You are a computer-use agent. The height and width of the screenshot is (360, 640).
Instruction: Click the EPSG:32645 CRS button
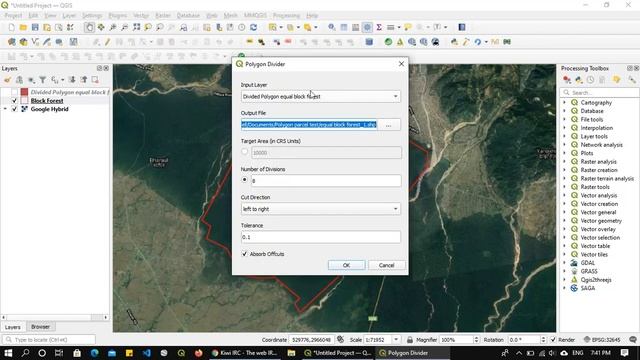[602, 340]
